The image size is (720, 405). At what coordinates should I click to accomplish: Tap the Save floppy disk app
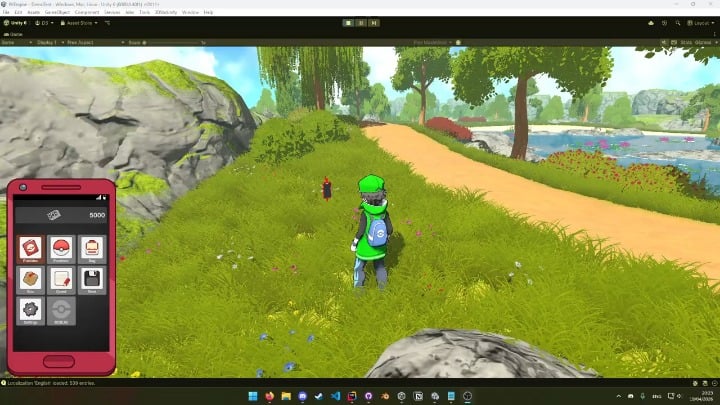click(92, 280)
